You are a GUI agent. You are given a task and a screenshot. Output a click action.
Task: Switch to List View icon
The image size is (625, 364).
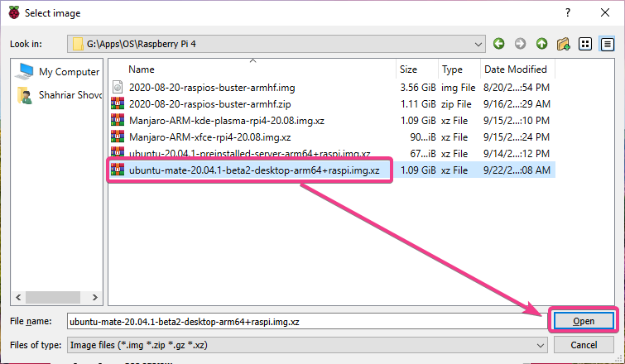585,44
